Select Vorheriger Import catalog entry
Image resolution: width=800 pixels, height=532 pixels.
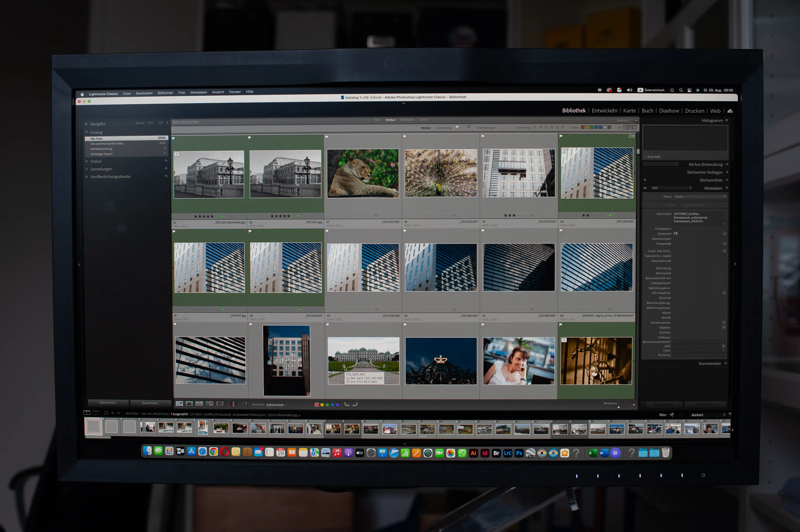point(126,154)
